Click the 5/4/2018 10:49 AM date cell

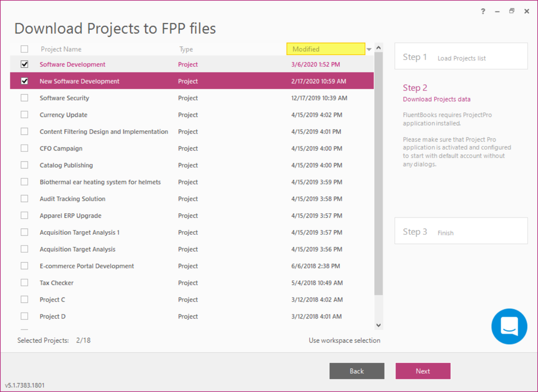coord(317,283)
